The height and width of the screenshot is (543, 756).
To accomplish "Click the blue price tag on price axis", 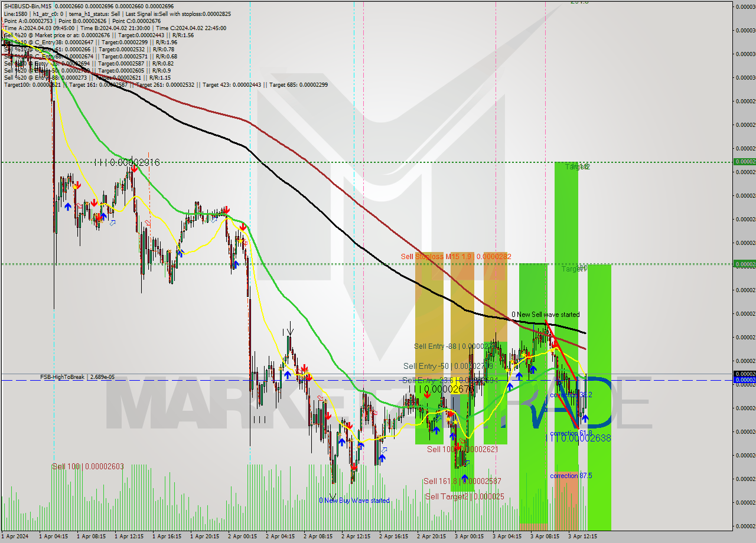I will 744,380.
